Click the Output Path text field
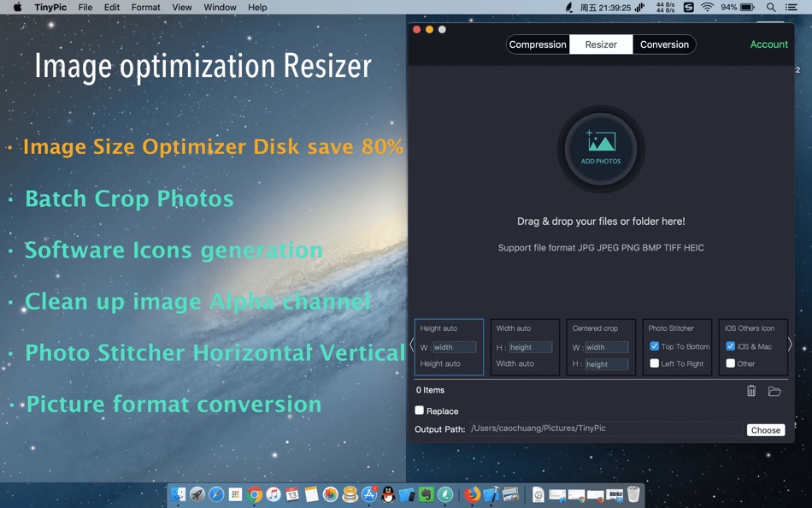 click(606, 428)
